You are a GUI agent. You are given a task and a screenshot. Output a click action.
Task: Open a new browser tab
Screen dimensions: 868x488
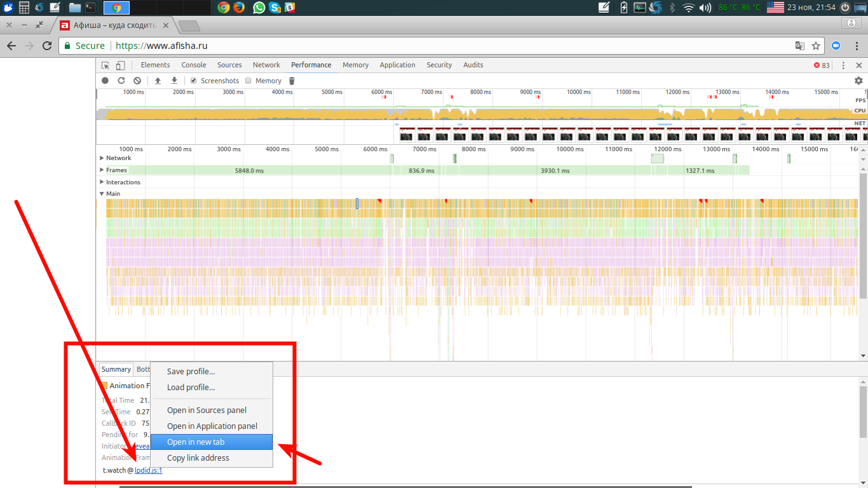pos(189,26)
